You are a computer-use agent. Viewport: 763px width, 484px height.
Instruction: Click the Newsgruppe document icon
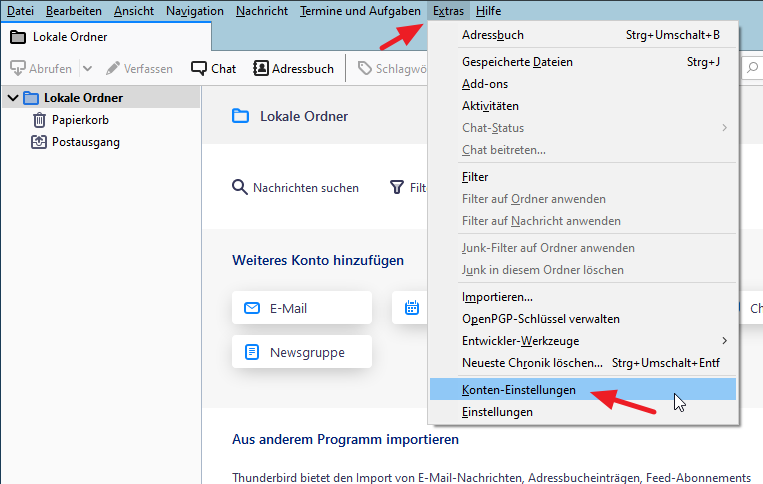[252, 352]
